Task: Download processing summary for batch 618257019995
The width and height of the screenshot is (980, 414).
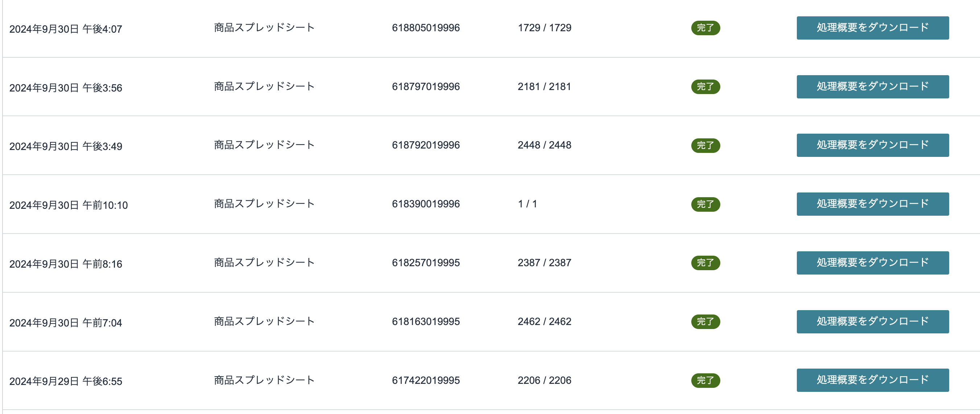Action: click(872, 263)
